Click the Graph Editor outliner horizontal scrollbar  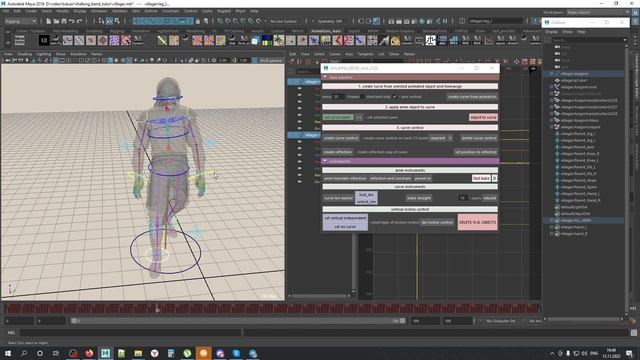(x=319, y=296)
